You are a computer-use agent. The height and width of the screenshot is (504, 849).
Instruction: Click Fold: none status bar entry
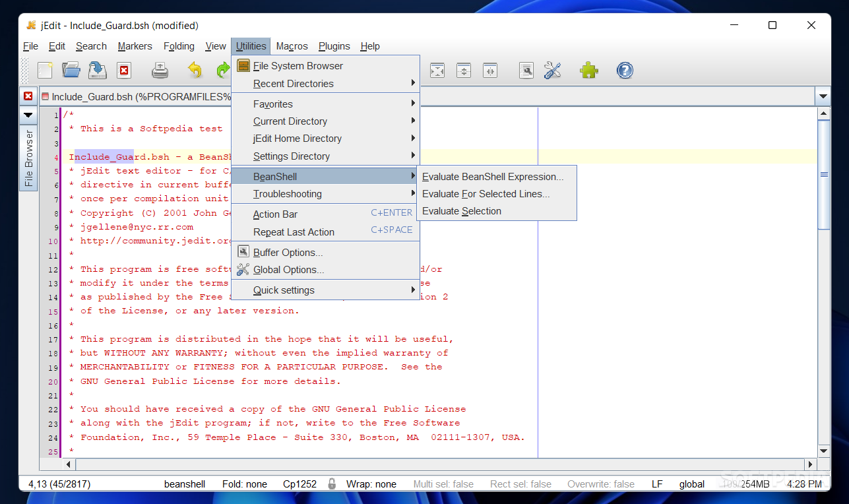[245, 484]
